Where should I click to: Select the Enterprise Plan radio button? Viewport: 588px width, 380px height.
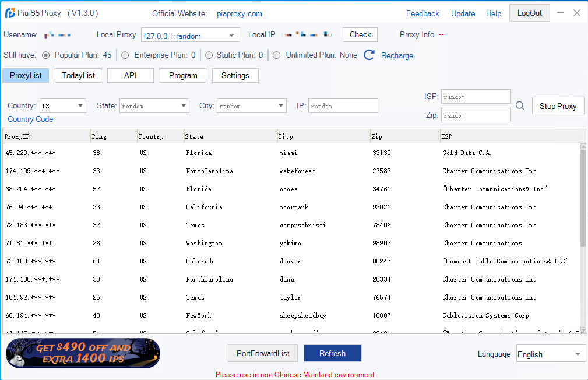tap(125, 55)
